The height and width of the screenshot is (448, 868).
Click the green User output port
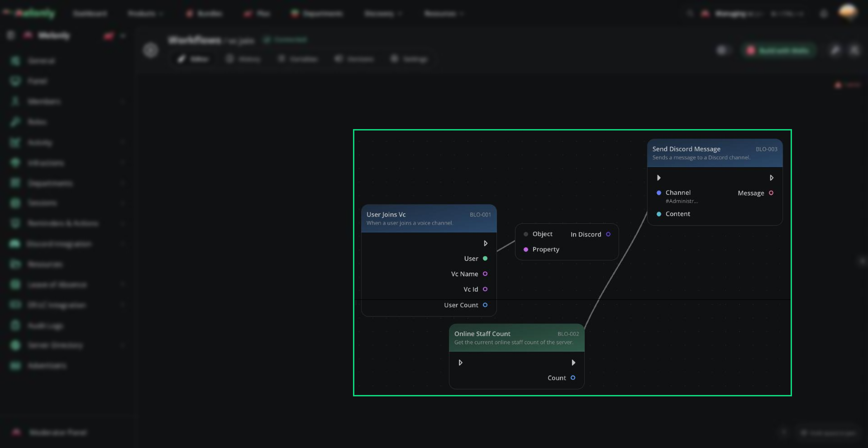[485, 259]
